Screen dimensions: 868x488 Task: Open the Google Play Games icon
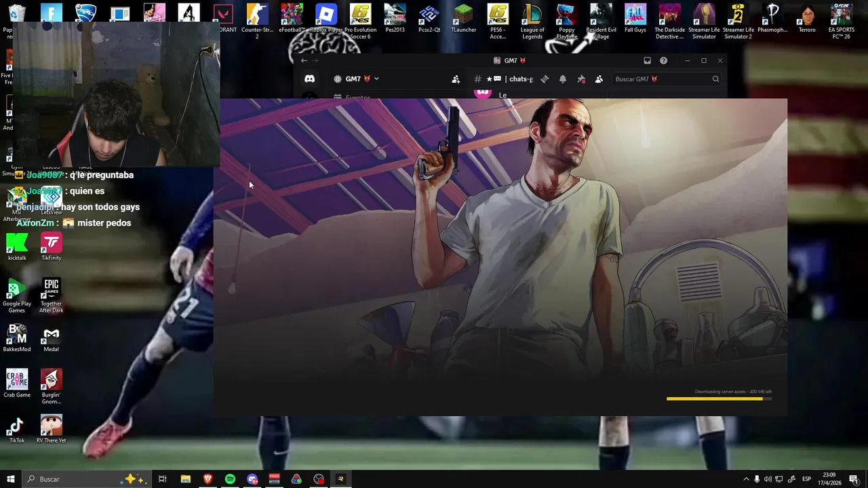17,296
